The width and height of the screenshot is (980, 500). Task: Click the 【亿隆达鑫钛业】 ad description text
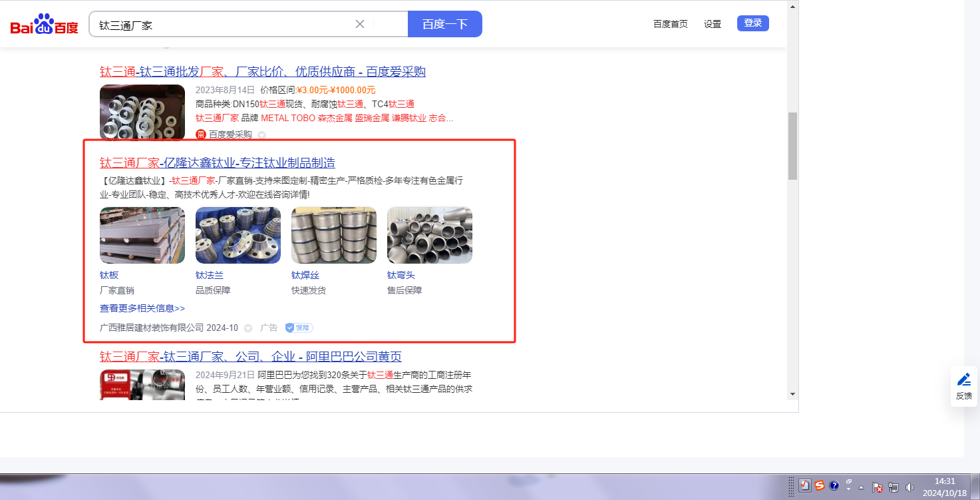coord(281,188)
